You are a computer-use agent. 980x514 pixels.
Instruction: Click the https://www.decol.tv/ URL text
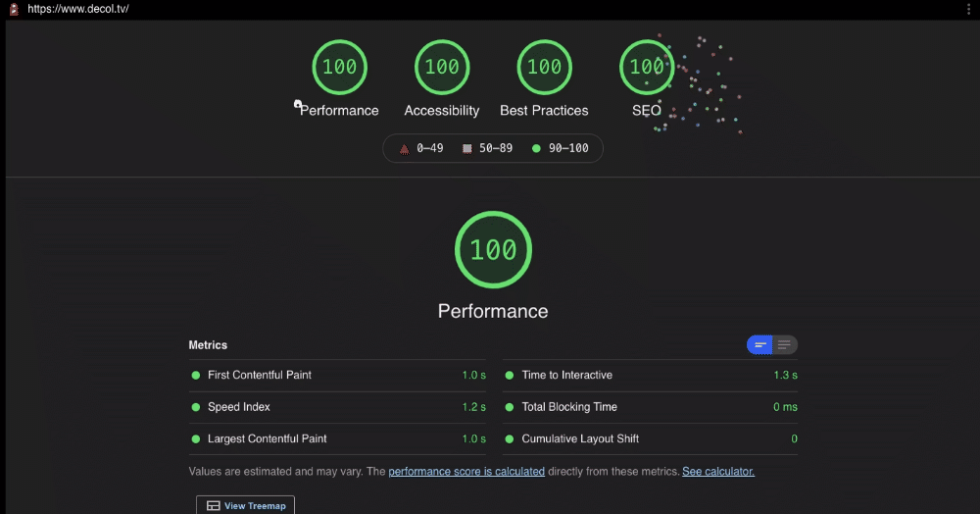78,9
